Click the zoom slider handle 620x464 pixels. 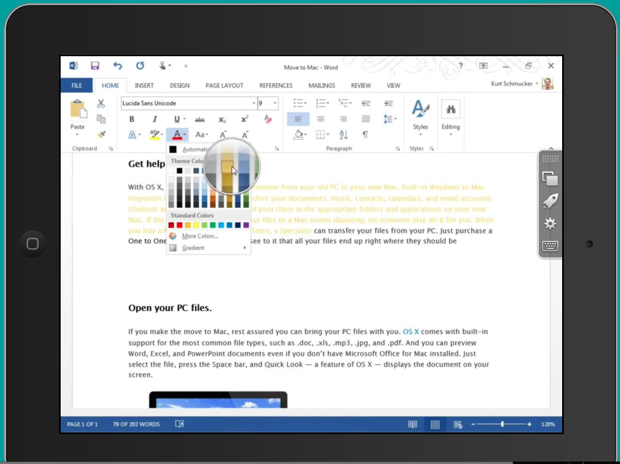(x=502, y=424)
